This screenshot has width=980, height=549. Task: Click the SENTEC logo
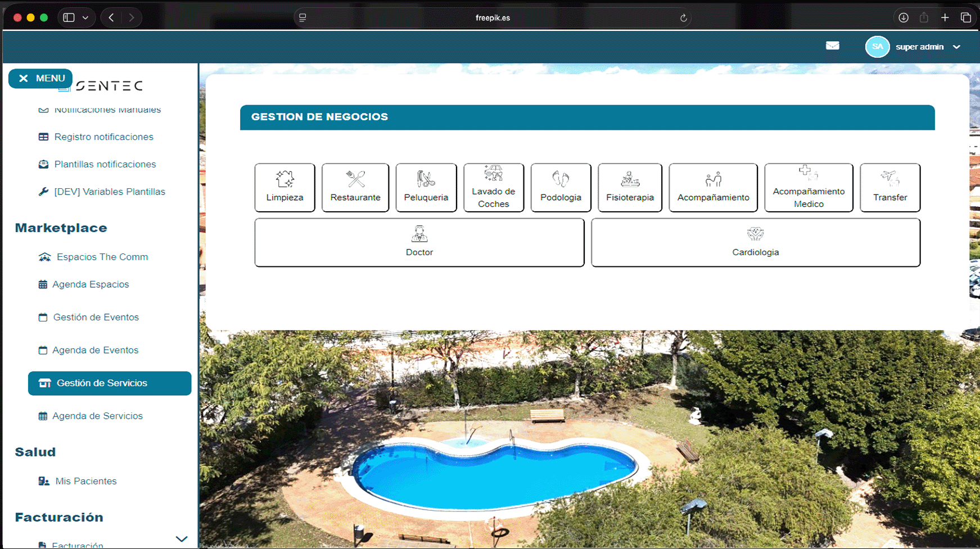click(x=101, y=85)
